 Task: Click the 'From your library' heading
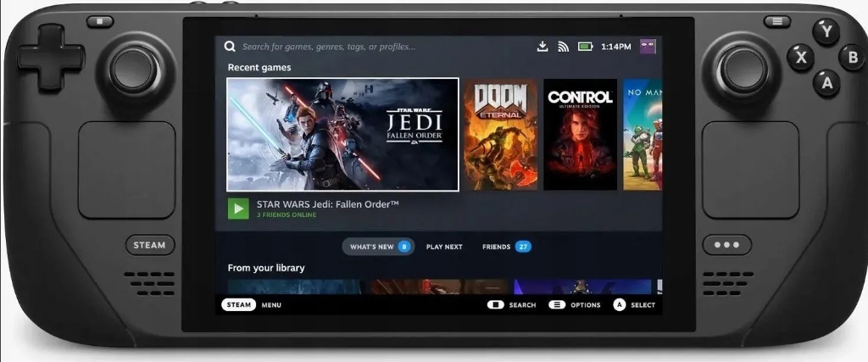(x=266, y=268)
